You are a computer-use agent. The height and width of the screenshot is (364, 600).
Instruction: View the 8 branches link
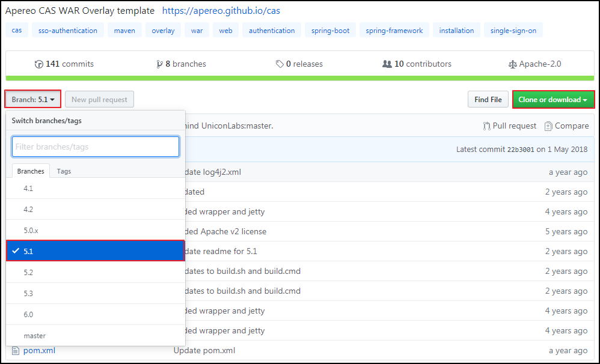182,64
